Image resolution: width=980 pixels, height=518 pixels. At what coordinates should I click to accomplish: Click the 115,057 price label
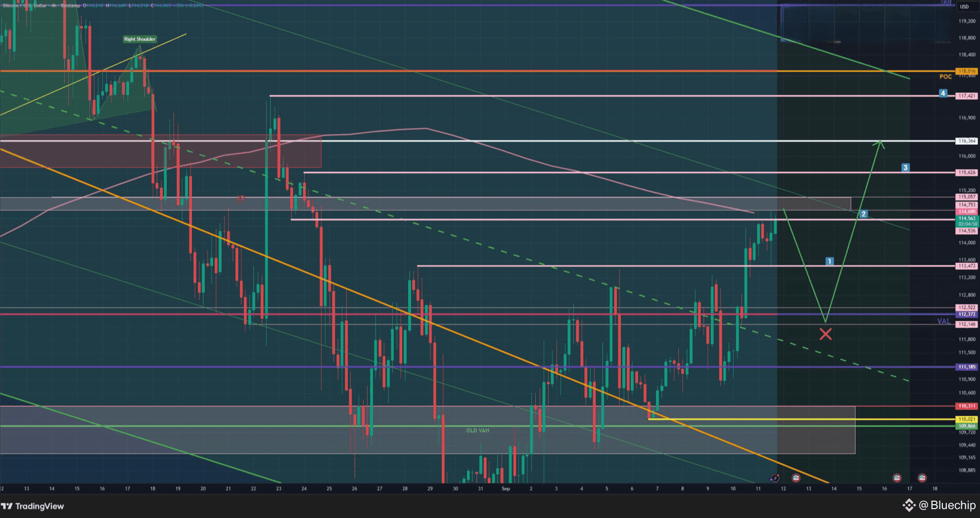pyautogui.click(x=967, y=197)
